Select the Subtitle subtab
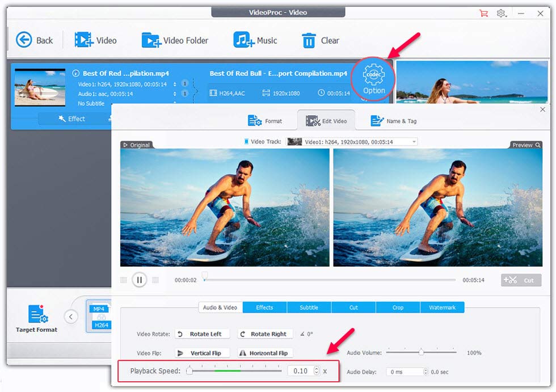This screenshot has height=392, width=556. [x=309, y=307]
